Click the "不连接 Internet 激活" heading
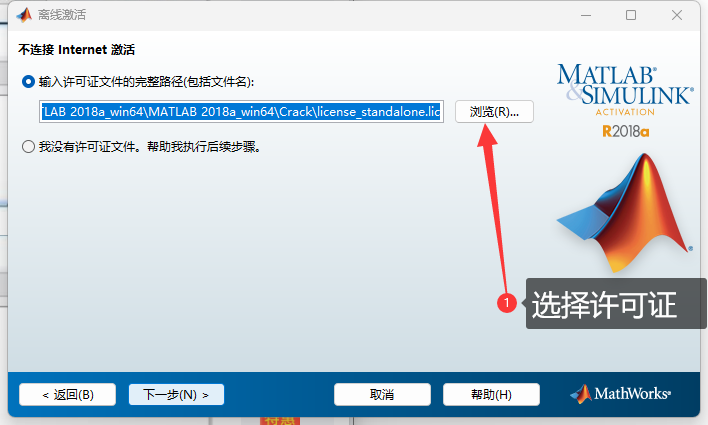 [x=77, y=50]
